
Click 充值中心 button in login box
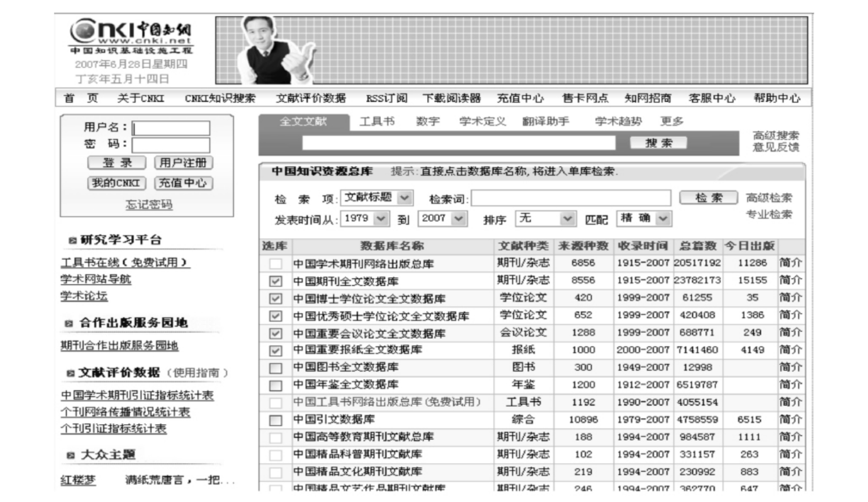(183, 183)
